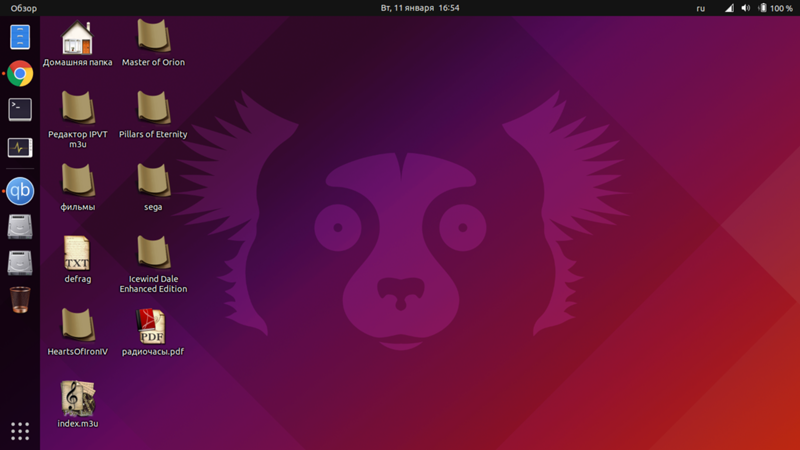Open network status indicator

click(730, 8)
